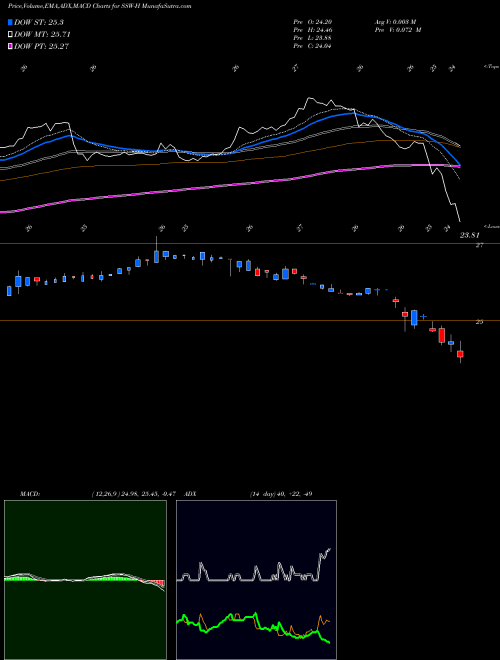Click the 'Pre H: 24.46' value

pyautogui.click(x=312, y=30)
